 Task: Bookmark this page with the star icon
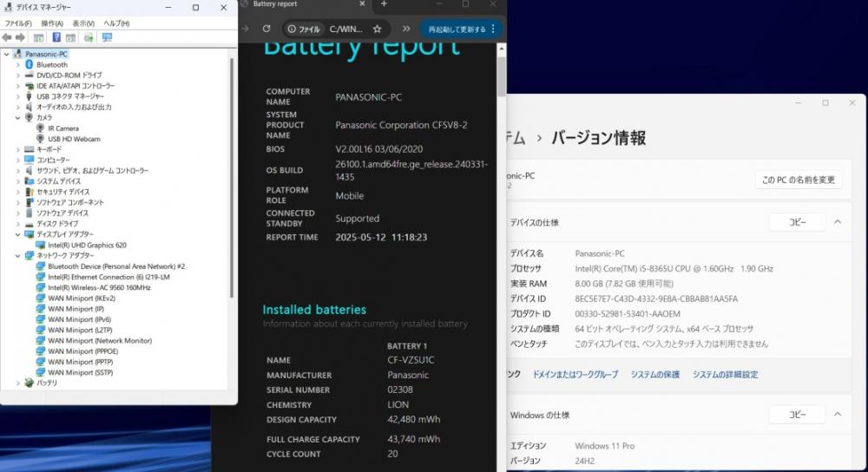377,29
